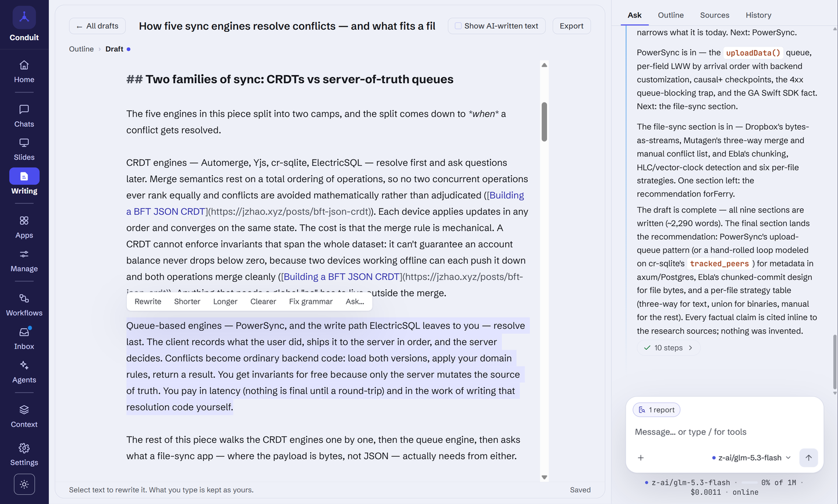Viewport: 838px width, 504px height.
Task: Switch to the Ask tab
Action: [x=634, y=15]
